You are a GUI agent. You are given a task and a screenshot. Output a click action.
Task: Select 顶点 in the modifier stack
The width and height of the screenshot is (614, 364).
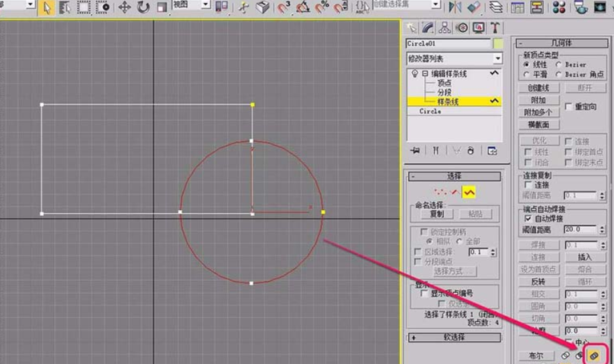coord(444,83)
